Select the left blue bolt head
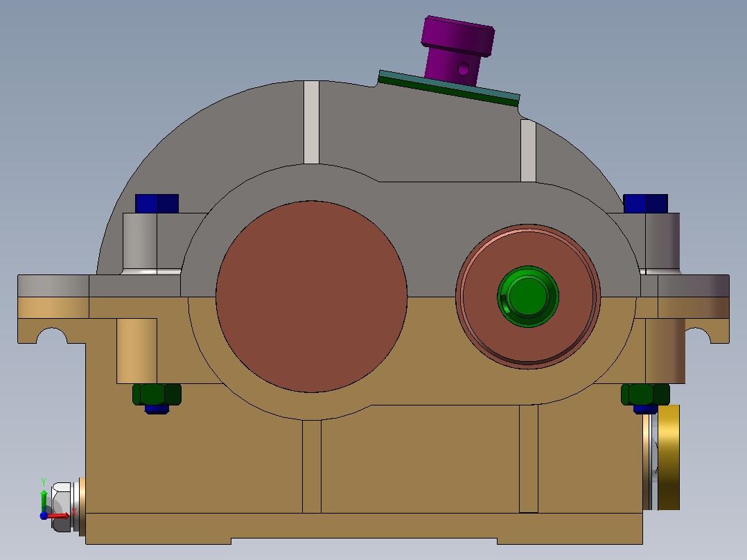747x560 pixels. (157, 204)
